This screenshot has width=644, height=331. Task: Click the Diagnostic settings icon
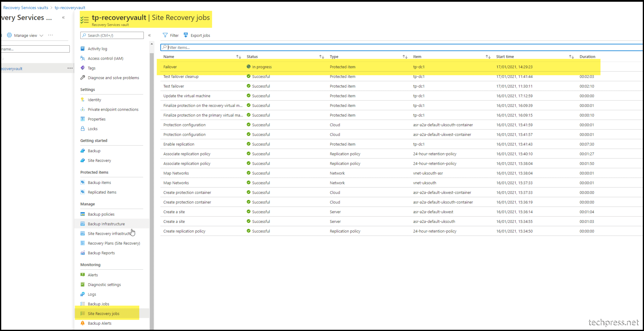pyautogui.click(x=83, y=284)
